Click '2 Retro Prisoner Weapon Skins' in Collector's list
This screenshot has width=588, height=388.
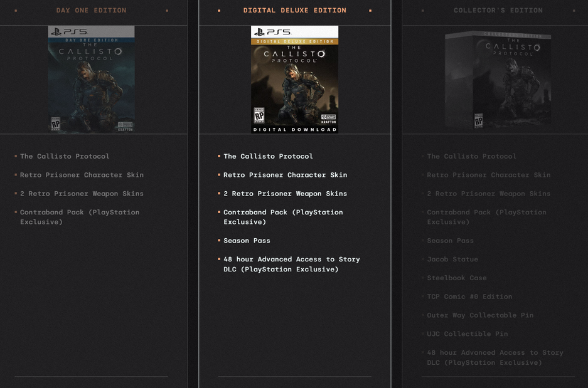click(489, 194)
